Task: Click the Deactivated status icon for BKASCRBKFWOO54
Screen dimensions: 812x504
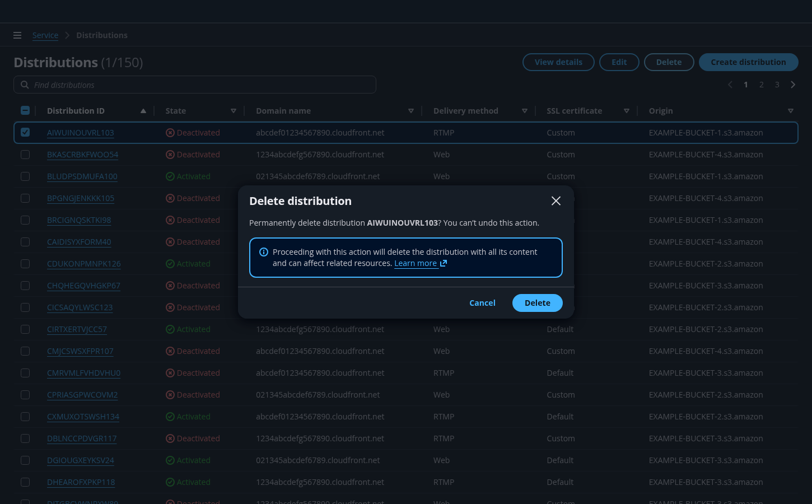Action: [x=170, y=155]
